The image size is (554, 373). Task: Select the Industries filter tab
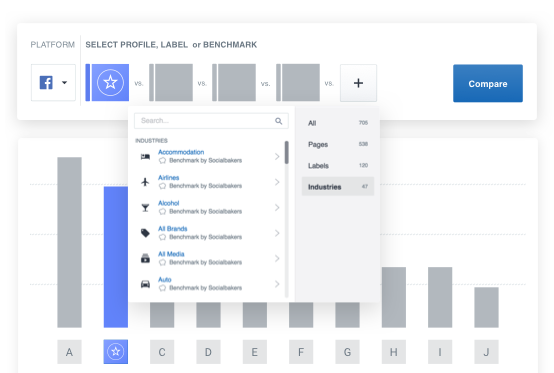click(338, 186)
